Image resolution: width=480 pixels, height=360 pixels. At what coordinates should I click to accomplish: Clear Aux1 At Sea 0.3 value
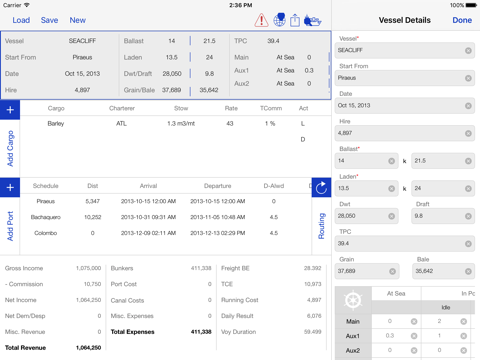pyautogui.click(x=414, y=336)
